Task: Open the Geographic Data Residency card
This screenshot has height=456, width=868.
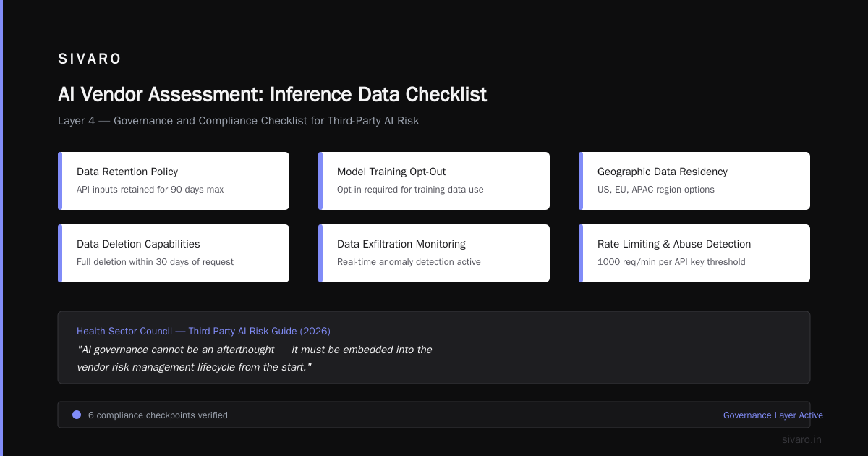Action: click(x=694, y=181)
